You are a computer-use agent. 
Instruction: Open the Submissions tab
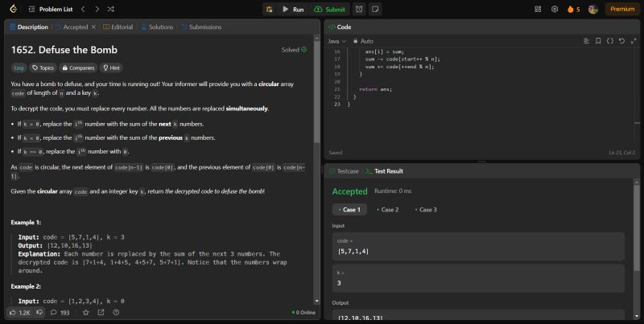201,27
